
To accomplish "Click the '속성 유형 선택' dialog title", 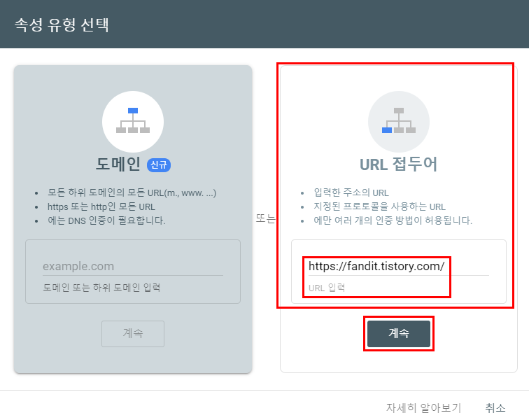I will [x=62, y=24].
